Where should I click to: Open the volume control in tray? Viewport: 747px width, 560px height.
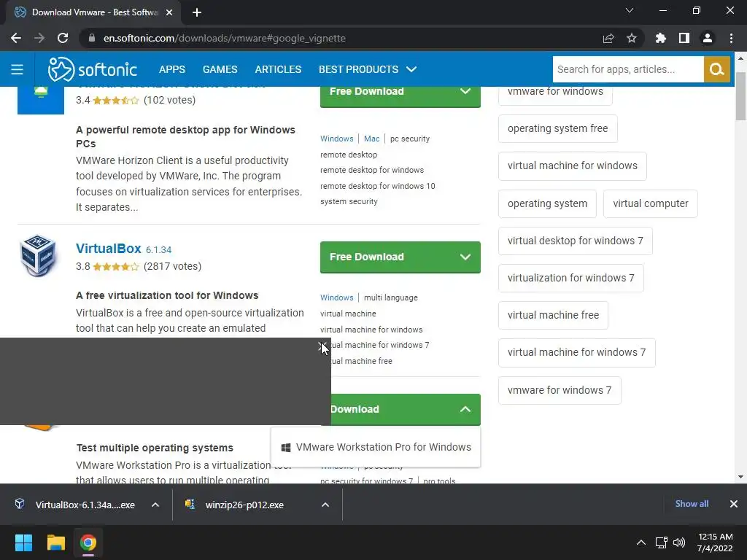(x=679, y=542)
